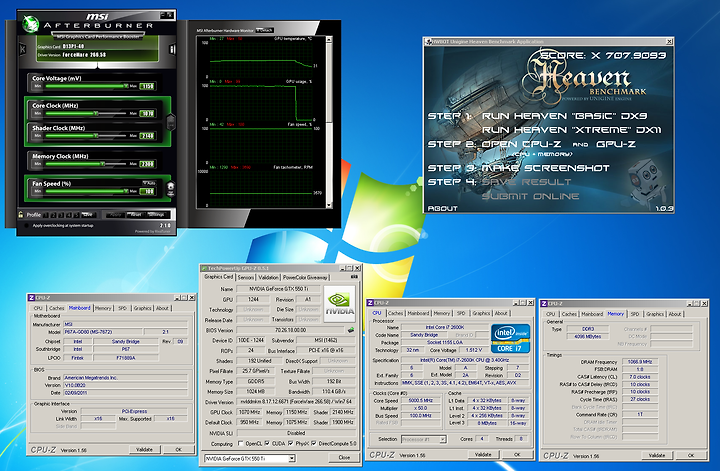
Task: Open About tab in CPU-Z Mainboard window
Action: click(163, 308)
